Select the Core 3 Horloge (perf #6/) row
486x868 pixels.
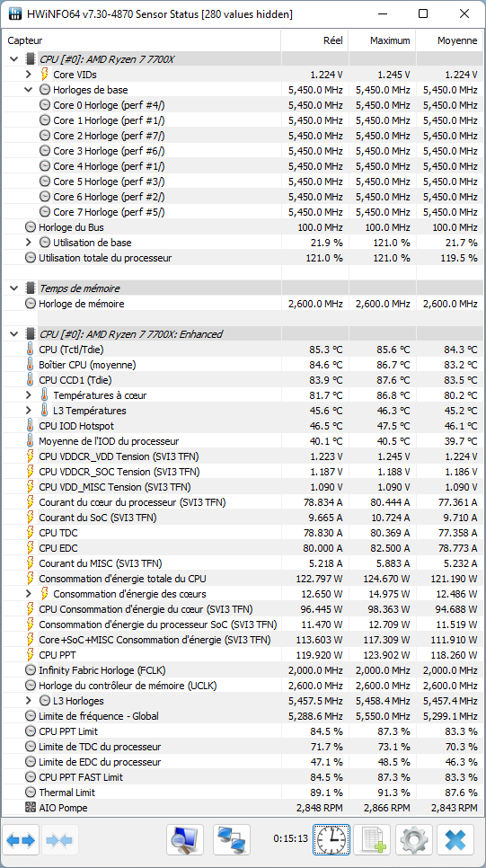[243, 151]
